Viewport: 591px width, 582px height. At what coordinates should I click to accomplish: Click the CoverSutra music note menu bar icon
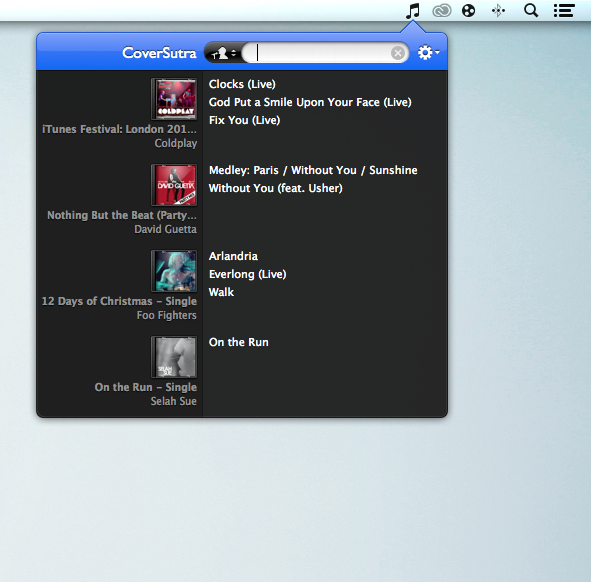(x=413, y=11)
